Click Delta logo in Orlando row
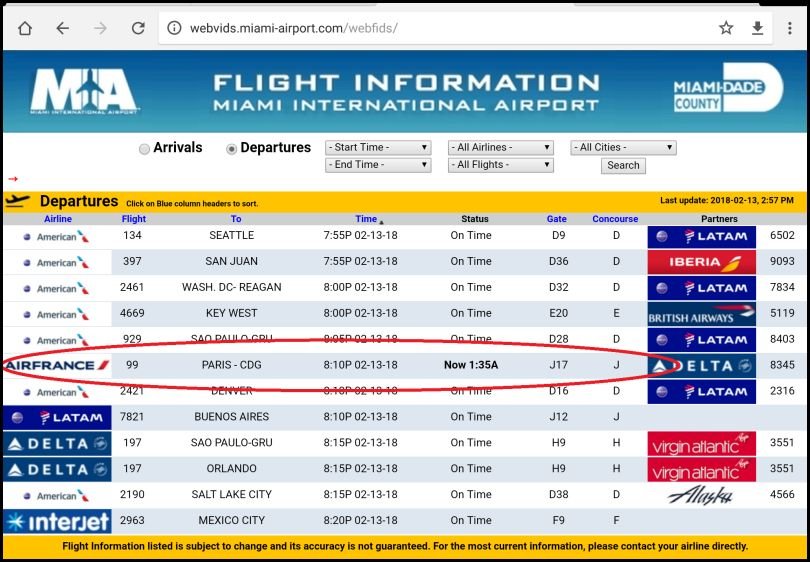This screenshot has width=810, height=562. pyautogui.click(x=57, y=469)
